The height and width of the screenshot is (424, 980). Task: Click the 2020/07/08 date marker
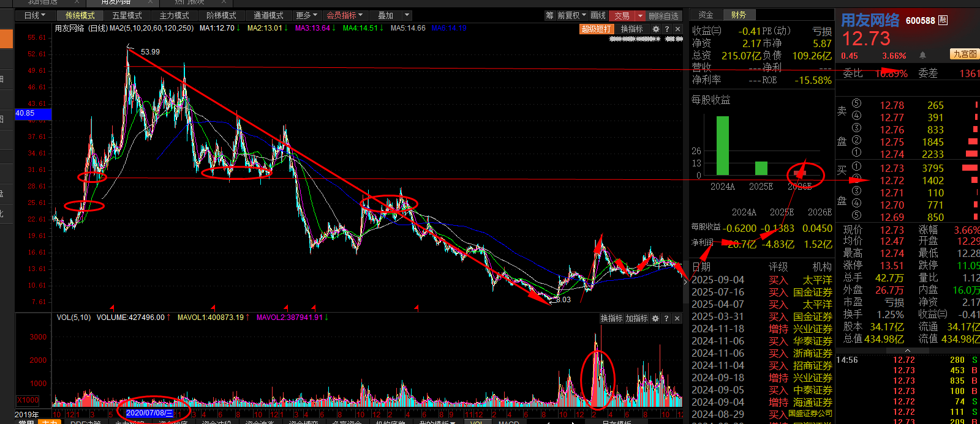149,413
